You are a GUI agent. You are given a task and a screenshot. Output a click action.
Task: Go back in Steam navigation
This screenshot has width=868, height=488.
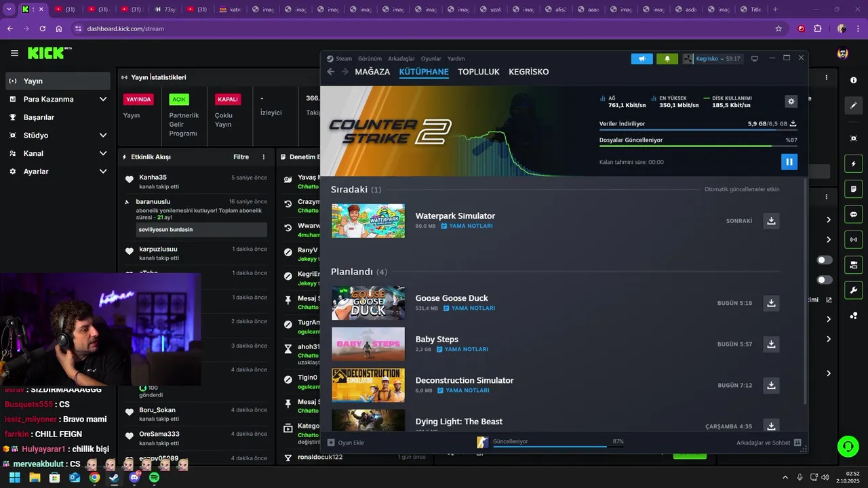[x=331, y=72]
